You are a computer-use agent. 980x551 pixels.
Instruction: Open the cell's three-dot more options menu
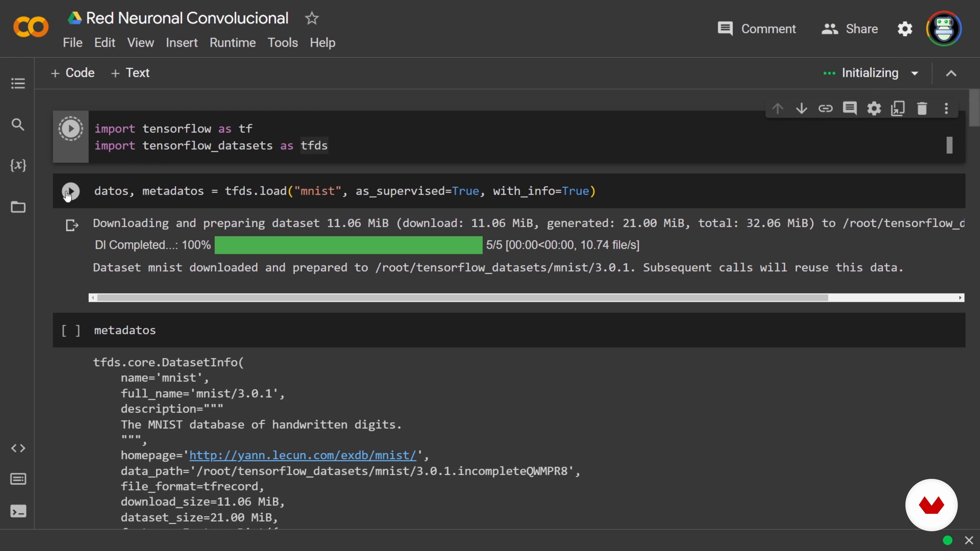(x=946, y=109)
